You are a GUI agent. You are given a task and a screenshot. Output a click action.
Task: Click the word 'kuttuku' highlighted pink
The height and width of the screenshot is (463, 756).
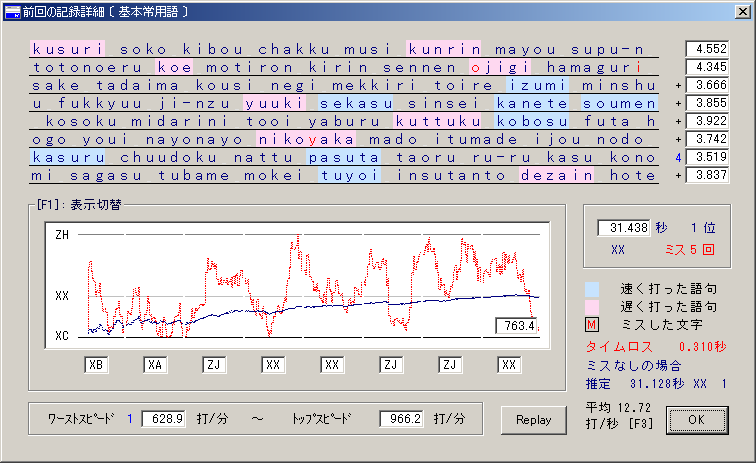click(x=438, y=122)
